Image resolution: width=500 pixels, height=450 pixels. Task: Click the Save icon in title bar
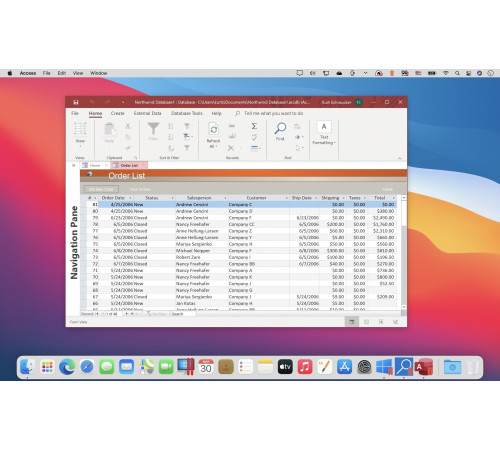coord(76,102)
